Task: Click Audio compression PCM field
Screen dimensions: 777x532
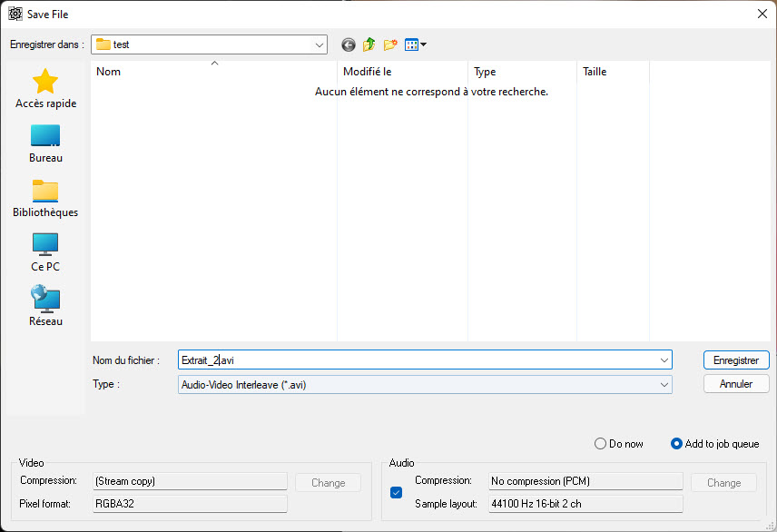Action: click(x=585, y=481)
